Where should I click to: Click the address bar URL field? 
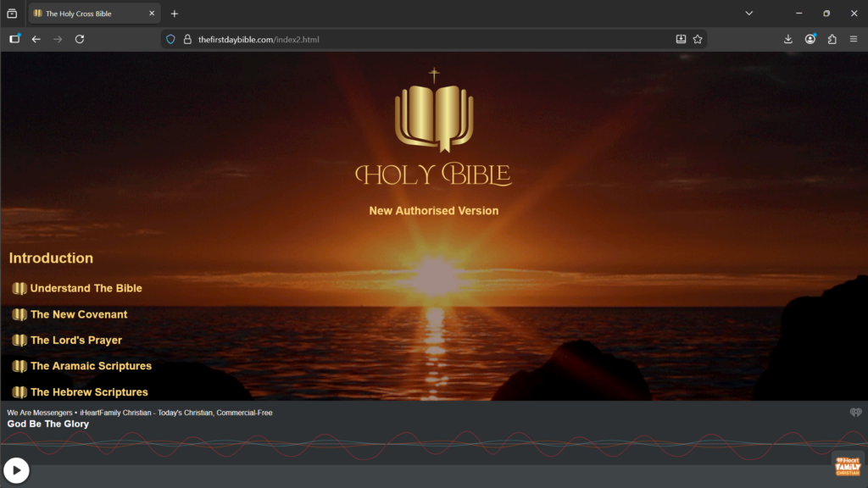click(424, 39)
